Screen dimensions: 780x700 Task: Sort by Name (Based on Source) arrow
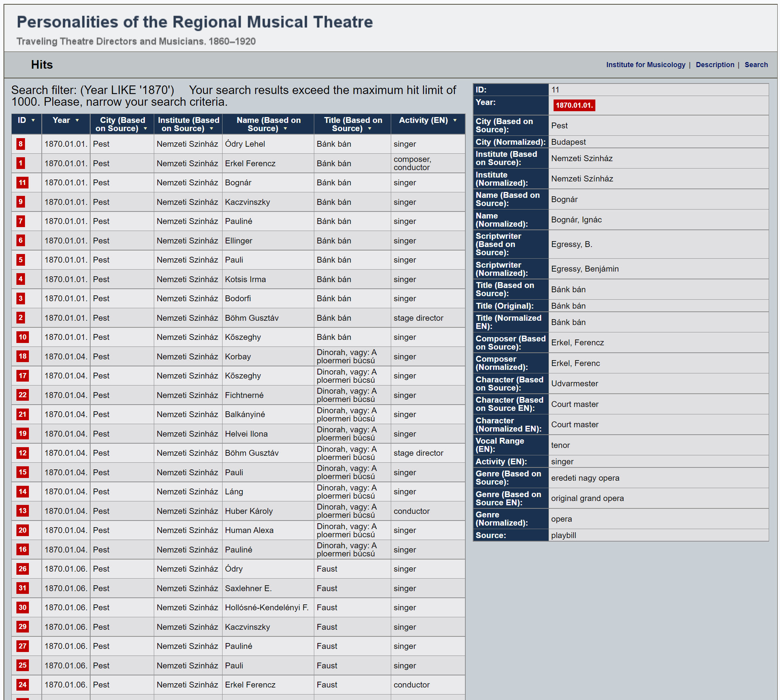[285, 129]
